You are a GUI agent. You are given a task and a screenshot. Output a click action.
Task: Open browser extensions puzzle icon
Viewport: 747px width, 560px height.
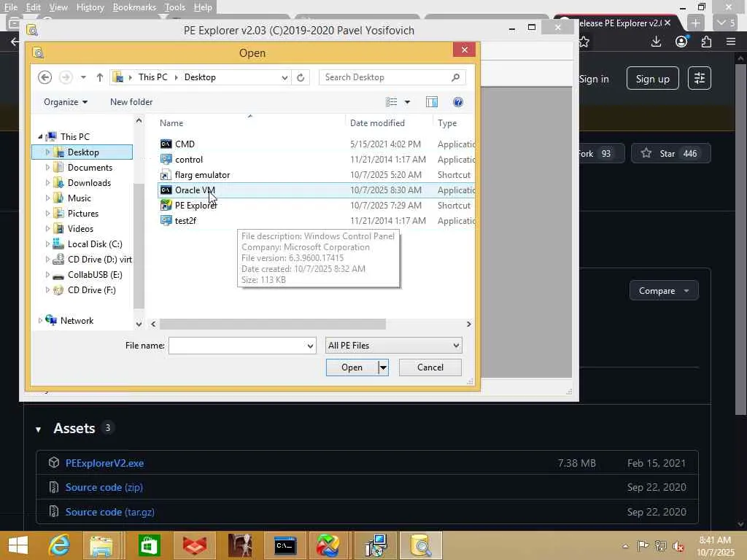tap(706, 42)
